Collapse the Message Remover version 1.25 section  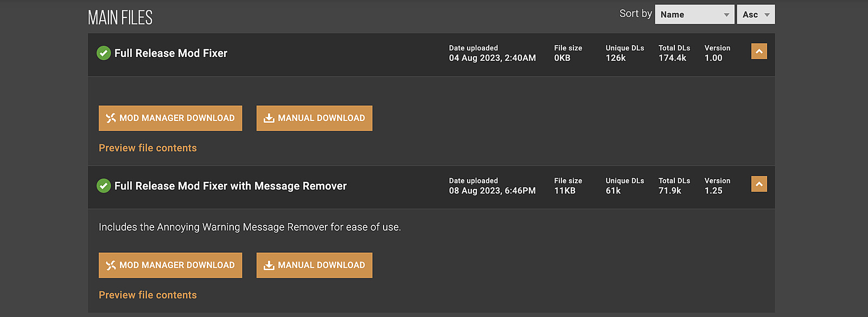pos(759,185)
